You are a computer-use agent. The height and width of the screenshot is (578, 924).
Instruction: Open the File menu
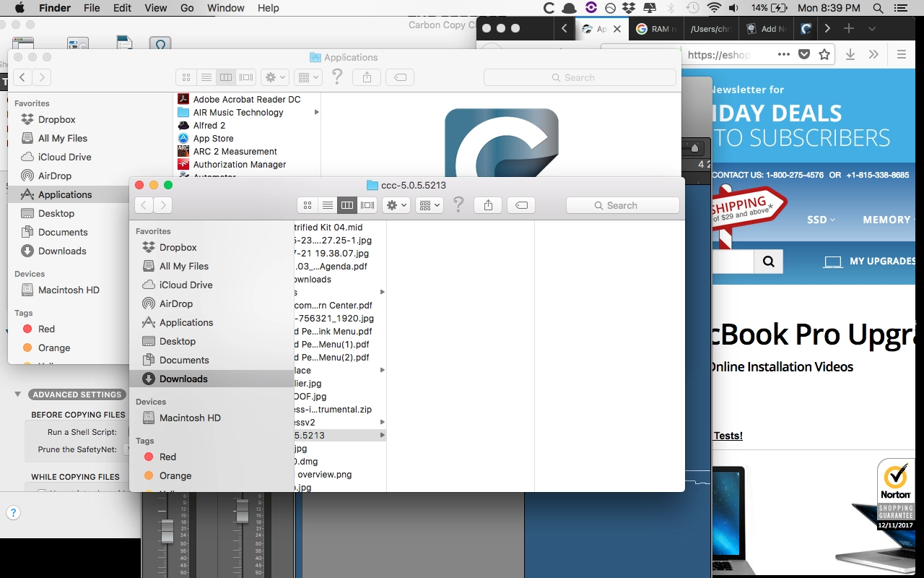pyautogui.click(x=92, y=8)
